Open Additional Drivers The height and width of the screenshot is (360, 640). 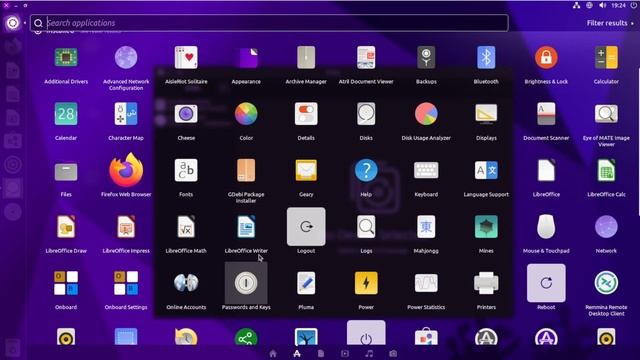tap(66, 58)
